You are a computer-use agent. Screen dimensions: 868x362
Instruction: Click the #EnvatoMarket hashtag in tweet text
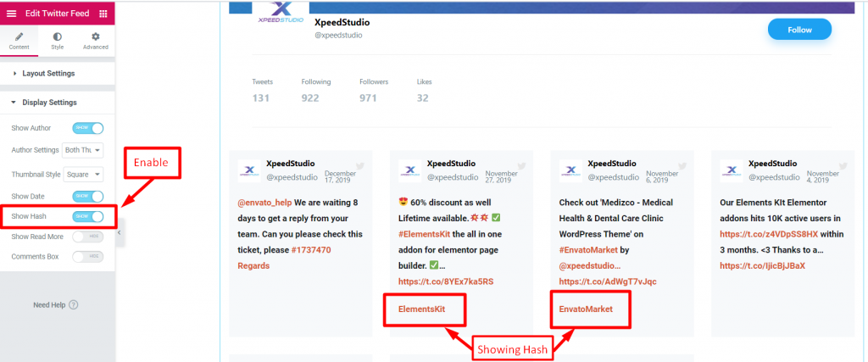click(588, 249)
